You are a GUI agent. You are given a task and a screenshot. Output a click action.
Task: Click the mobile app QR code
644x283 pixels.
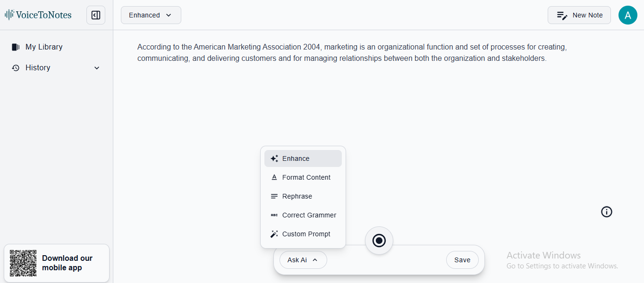23,263
